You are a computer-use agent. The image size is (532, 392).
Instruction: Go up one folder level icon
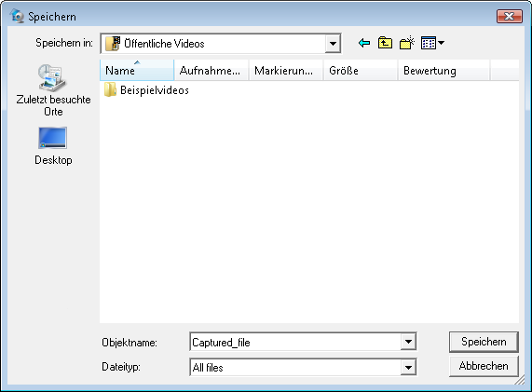pos(385,43)
